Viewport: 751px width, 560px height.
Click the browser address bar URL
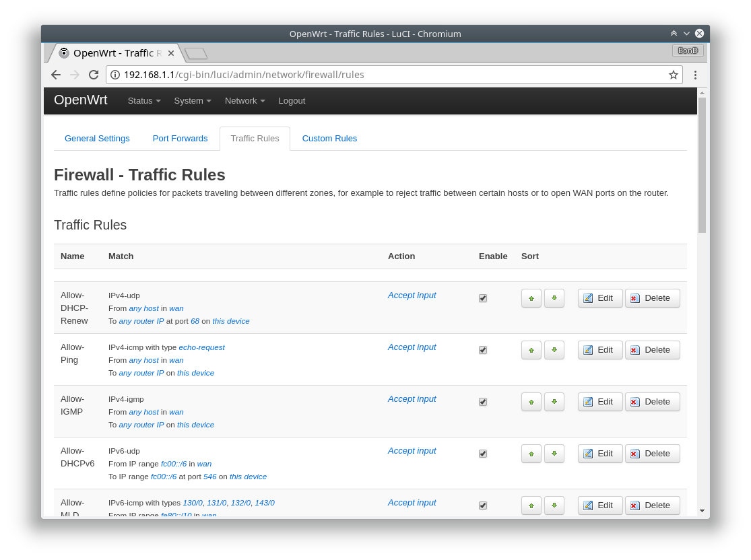coord(269,75)
